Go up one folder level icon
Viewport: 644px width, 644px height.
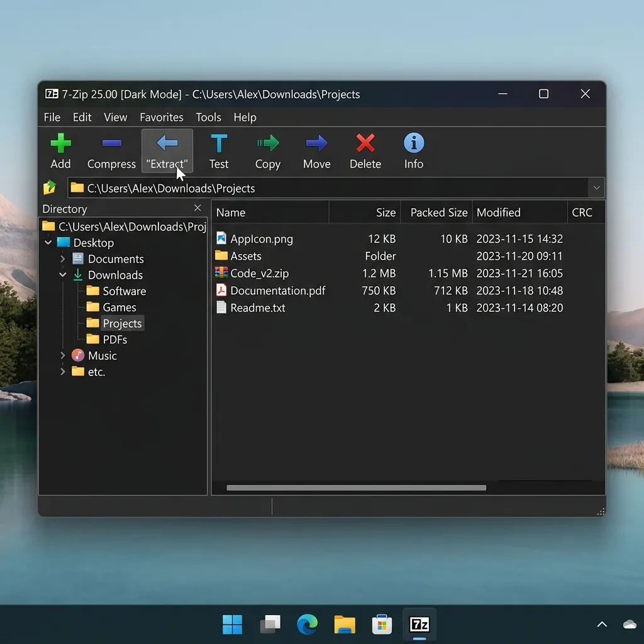[50, 187]
